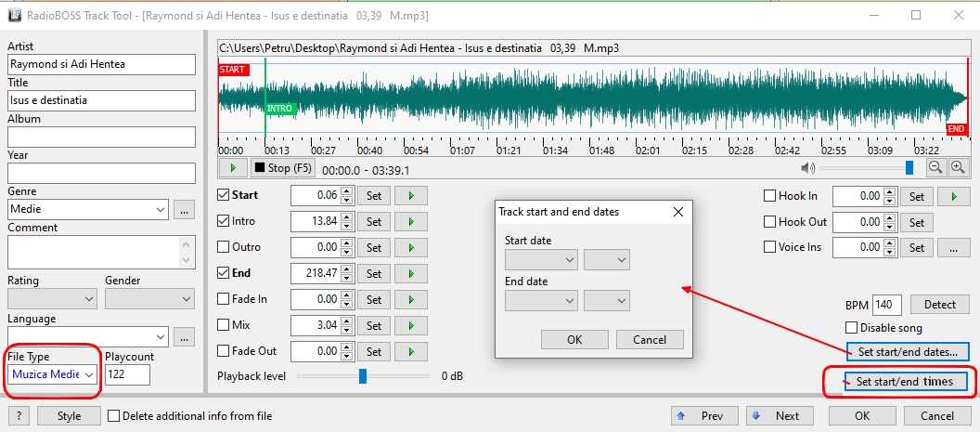980x432 pixels.
Task: Click OK in the dates dialog
Action: pyautogui.click(x=574, y=339)
